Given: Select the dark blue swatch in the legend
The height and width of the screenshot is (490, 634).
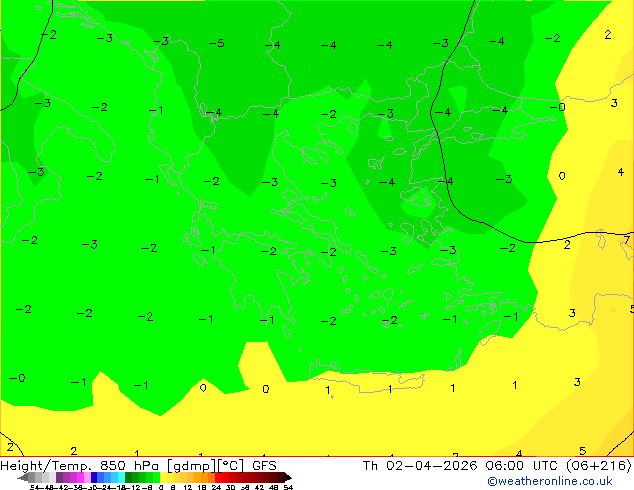Looking at the screenshot, I should point(94,477).
